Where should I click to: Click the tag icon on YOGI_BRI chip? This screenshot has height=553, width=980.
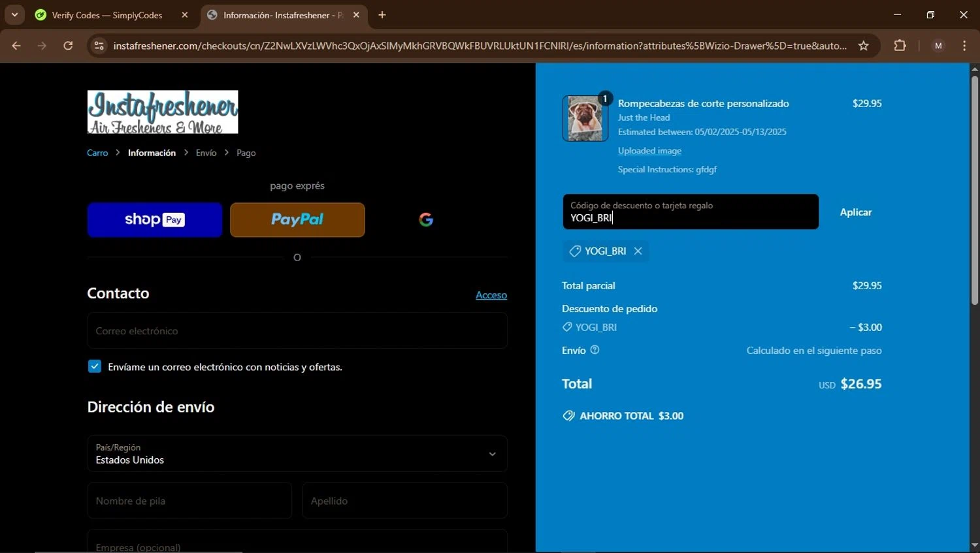click(x=575, y=251)
